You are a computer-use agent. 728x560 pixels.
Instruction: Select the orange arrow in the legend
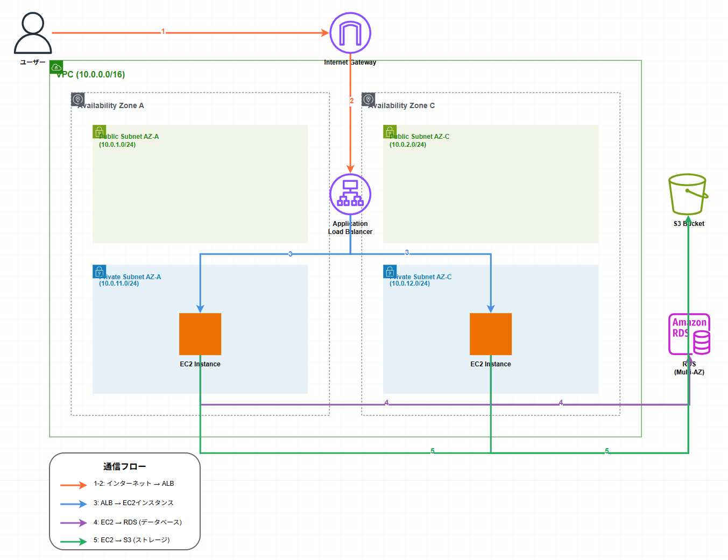tap(74, 485)
